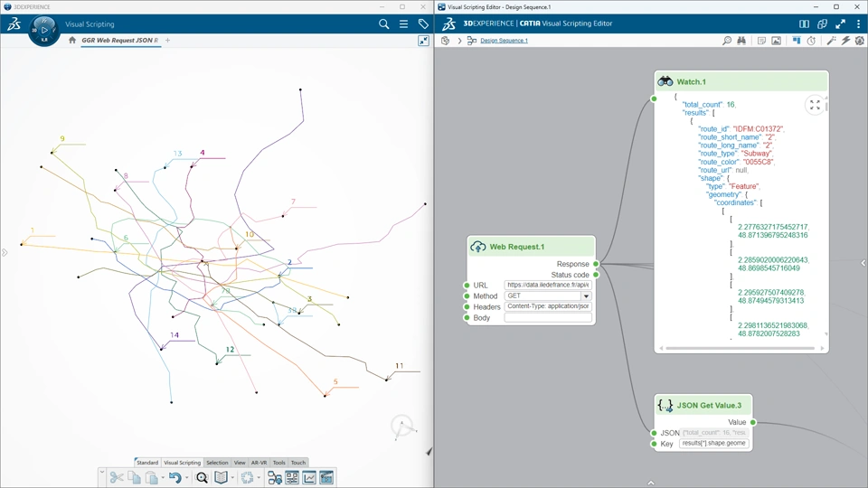Viewport: 868px width, 488px height.
Task: Toggle fullscreen arrows in editor header
Action: point(840,23)
